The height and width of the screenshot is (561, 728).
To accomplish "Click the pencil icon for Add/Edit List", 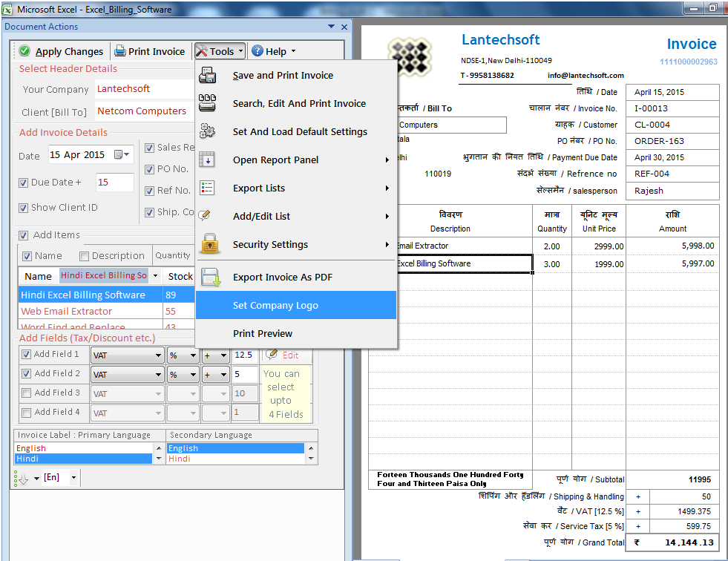I will [205, 215].
